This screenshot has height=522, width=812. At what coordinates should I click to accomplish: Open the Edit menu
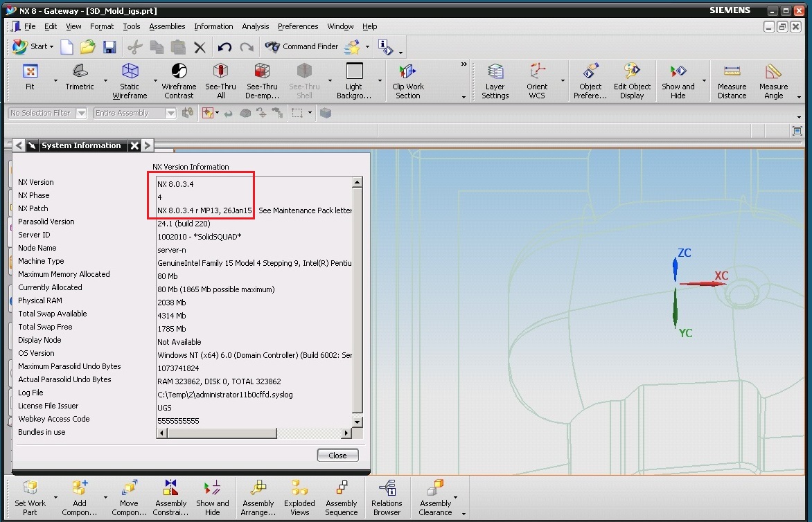[51, 26]
